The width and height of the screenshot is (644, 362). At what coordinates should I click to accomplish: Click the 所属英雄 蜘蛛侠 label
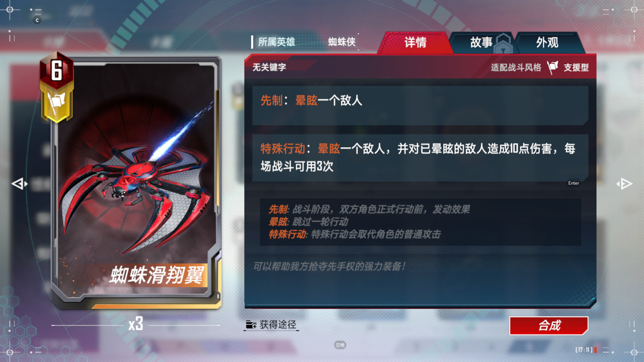(305, 42)
